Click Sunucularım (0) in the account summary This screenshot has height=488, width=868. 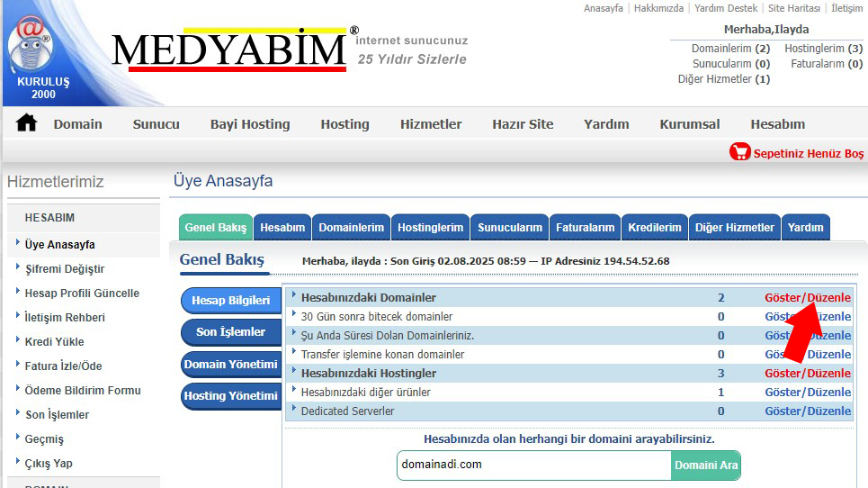click(731, 64)
